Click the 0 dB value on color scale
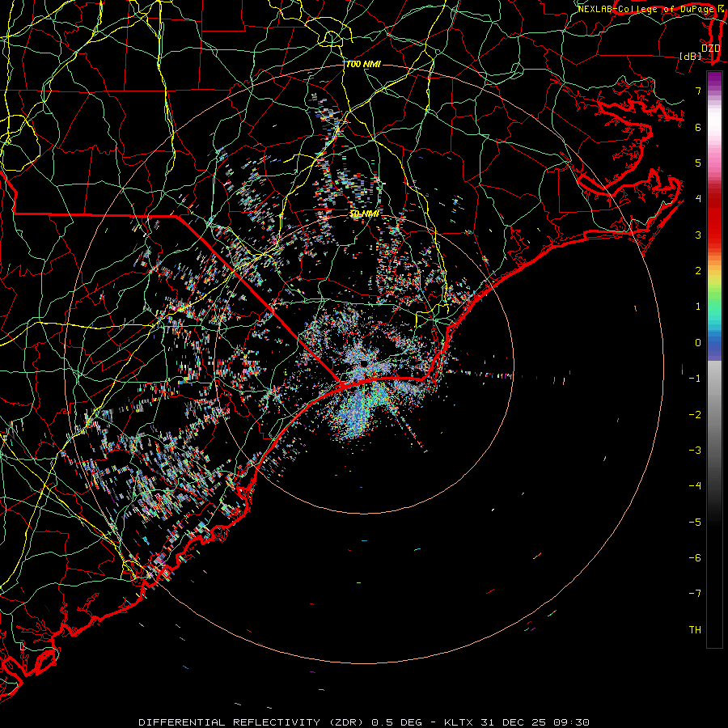Image resolution: width=728 pixels, height=728 pixels. 698,343
